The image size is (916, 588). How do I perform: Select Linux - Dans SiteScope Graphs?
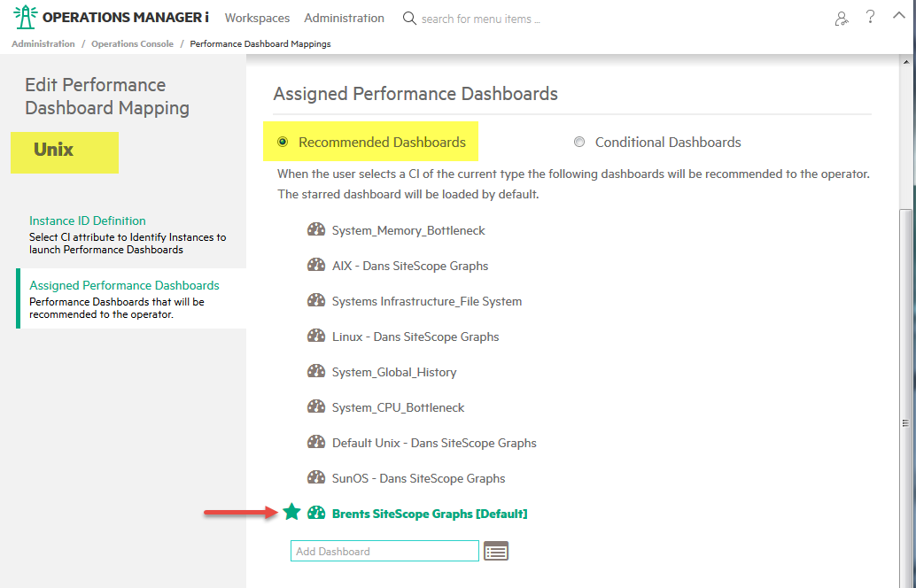pos(415,337)
